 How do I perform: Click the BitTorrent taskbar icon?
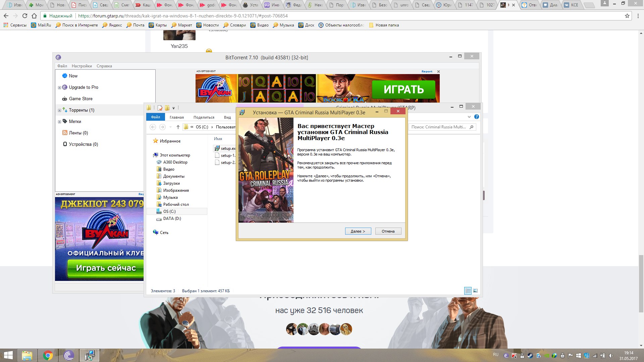click(x=69, y=355)
